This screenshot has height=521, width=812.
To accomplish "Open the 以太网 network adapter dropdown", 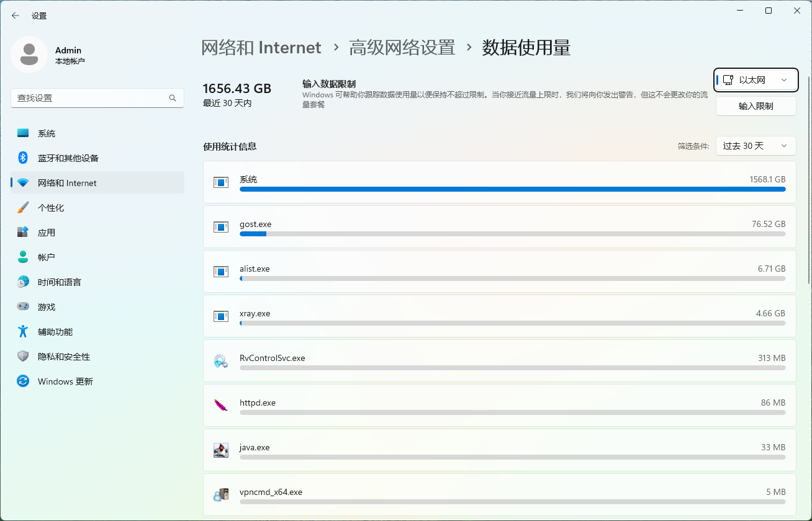I will pos(756,80).
